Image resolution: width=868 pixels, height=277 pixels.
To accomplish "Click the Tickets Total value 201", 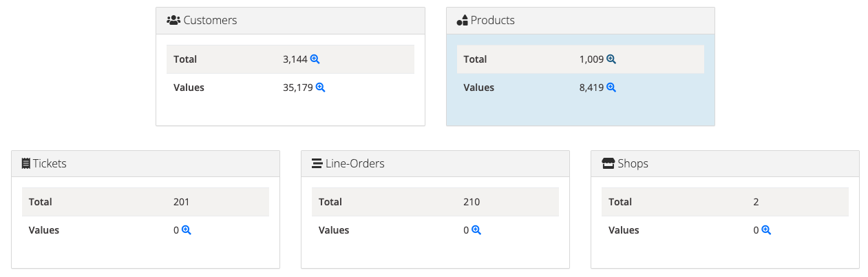I will coord(181,202).
